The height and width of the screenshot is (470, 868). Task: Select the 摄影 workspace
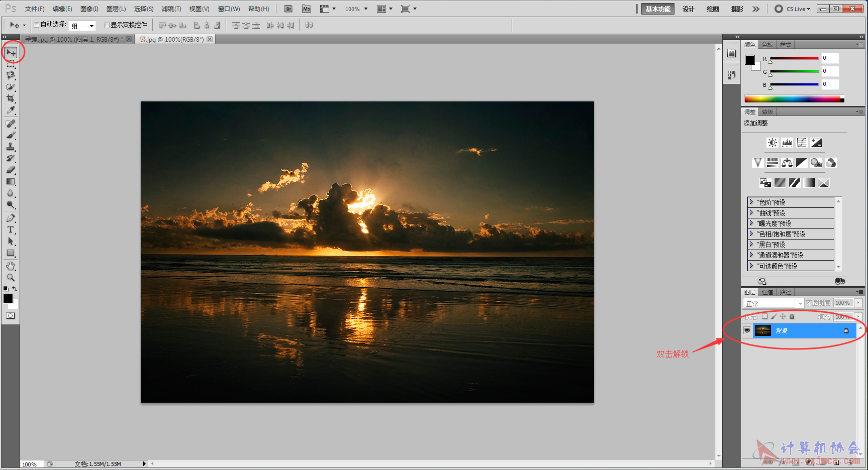pos(737,9)
